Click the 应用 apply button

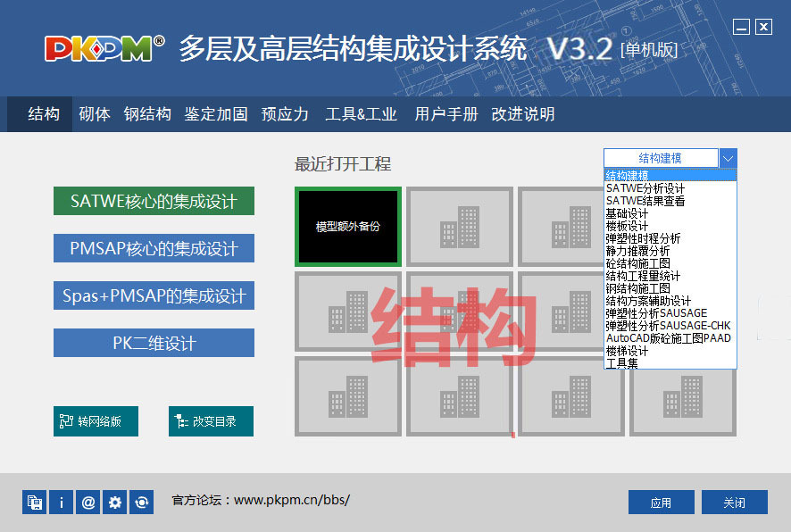[x=662, y=502]
